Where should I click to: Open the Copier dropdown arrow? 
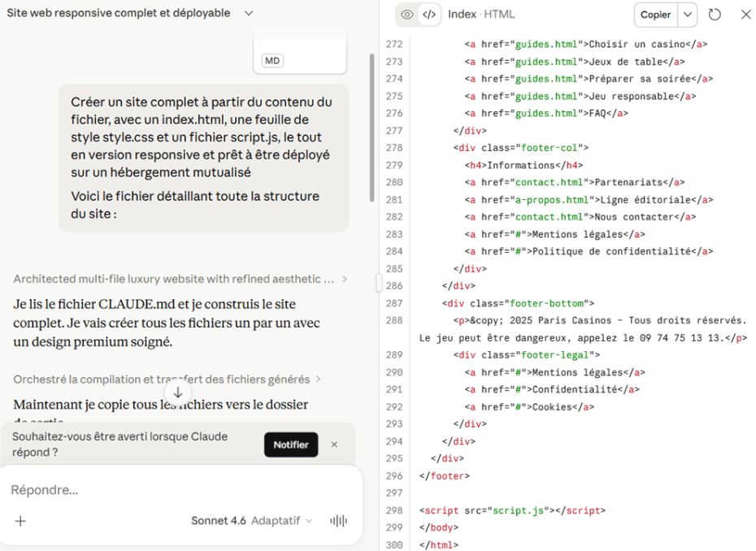click(x=688, y=15)
